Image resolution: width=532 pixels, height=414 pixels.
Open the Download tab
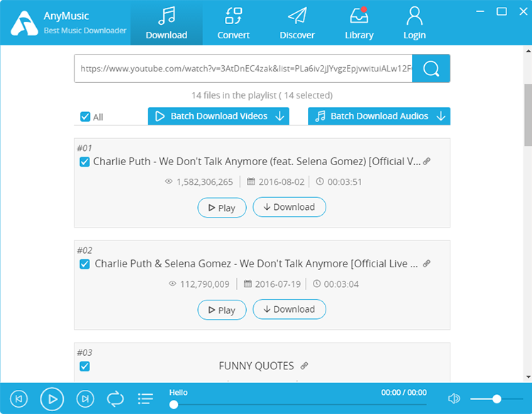[166, 23]
